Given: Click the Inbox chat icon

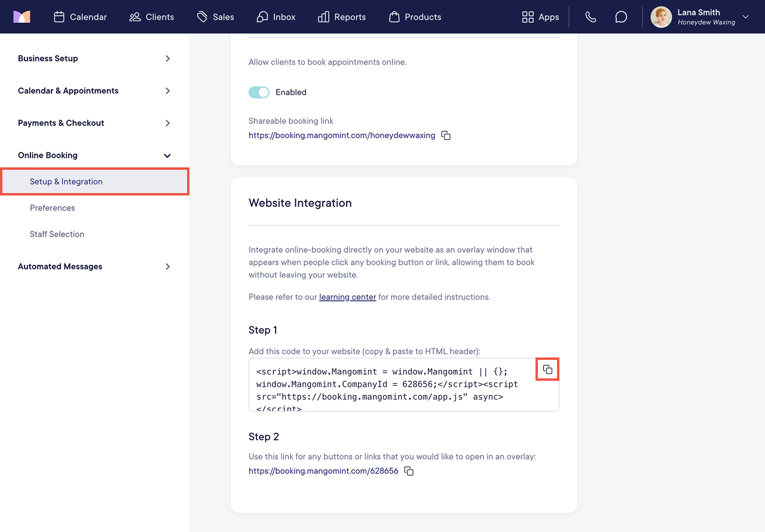Looking at the screenshot, I should click(262, 17).
